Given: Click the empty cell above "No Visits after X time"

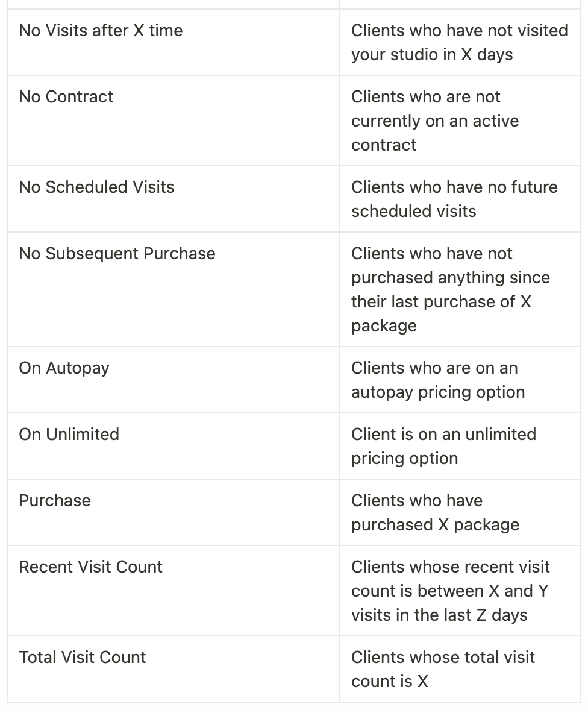Looking at the screenshot, I should click(174, 4).
